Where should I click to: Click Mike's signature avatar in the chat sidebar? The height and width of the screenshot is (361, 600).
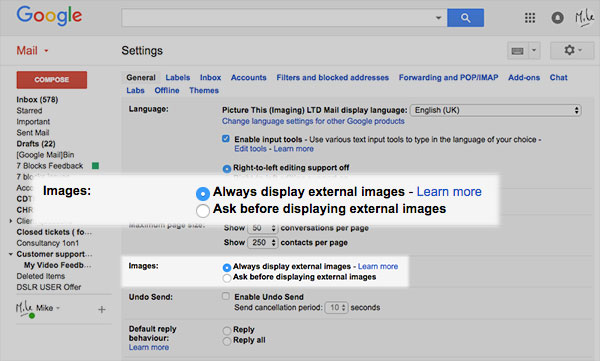point(24,309)
